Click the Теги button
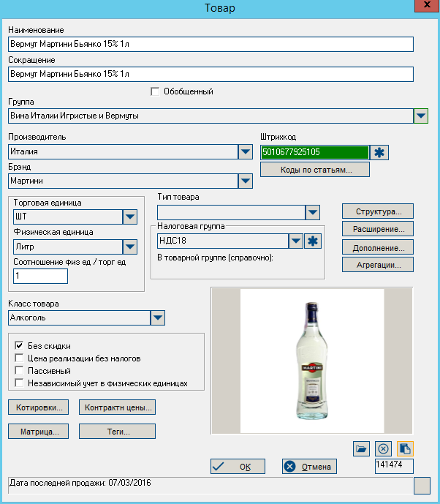The height and width of the screenshot is (504, 440). (x=117, y=432)
